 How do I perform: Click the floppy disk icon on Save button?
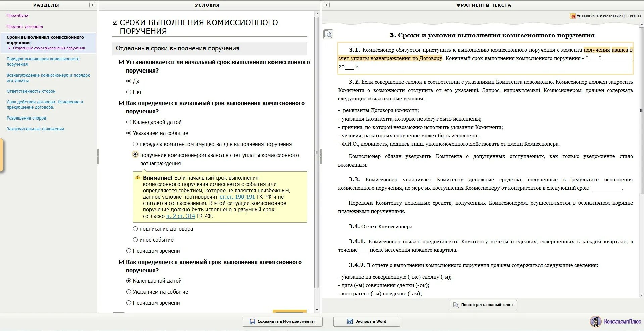[x=252, y=321]
